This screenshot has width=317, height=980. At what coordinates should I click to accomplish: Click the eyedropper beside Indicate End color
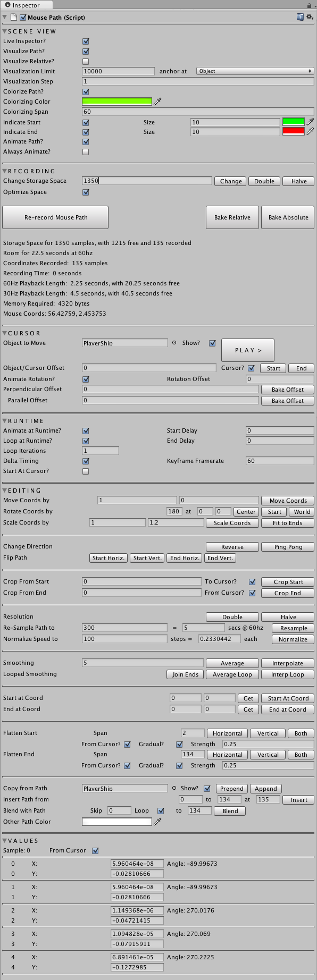click(x=311, y=132)
